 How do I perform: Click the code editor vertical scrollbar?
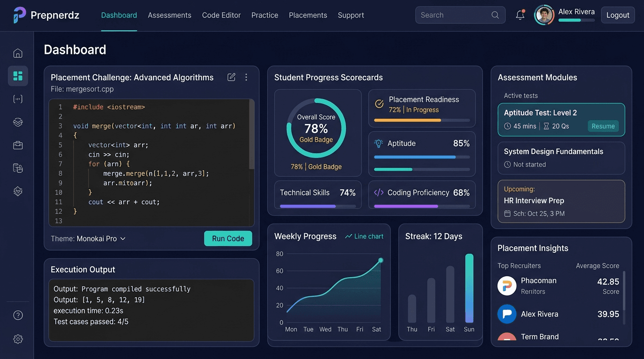click(252, 135)
